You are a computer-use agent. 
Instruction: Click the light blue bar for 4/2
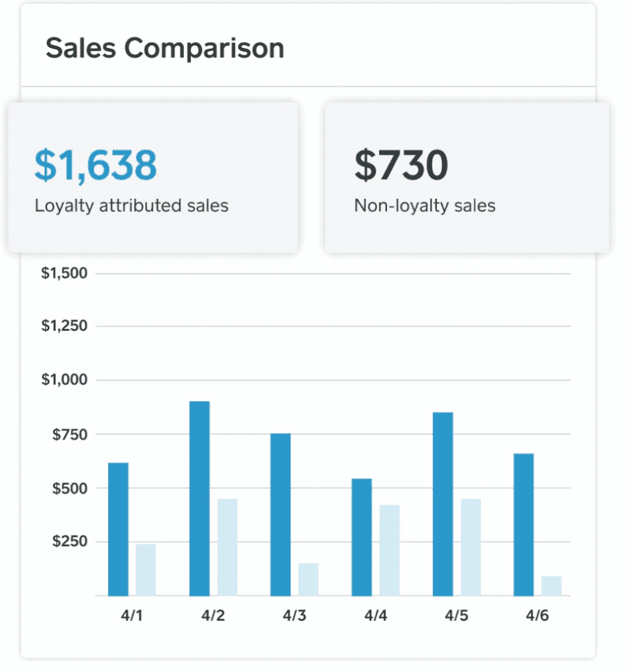(227, 547)
